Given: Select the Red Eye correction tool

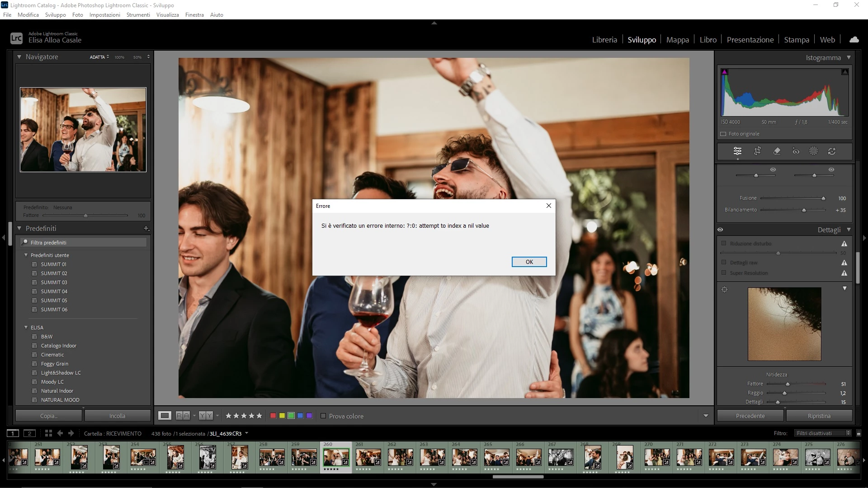Looking at the screenshot, I should (x=796, y=151).
